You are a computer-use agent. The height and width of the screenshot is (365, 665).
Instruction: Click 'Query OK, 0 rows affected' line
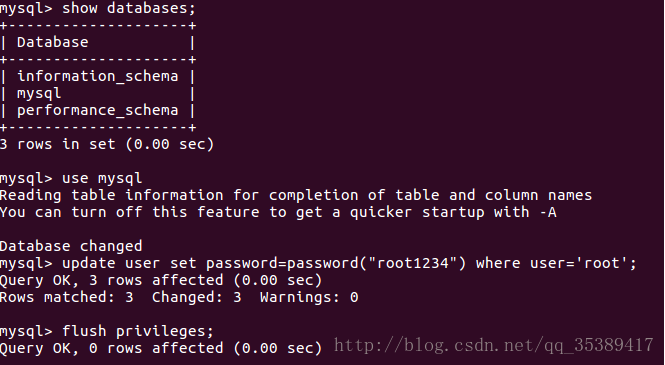[161, 348]
